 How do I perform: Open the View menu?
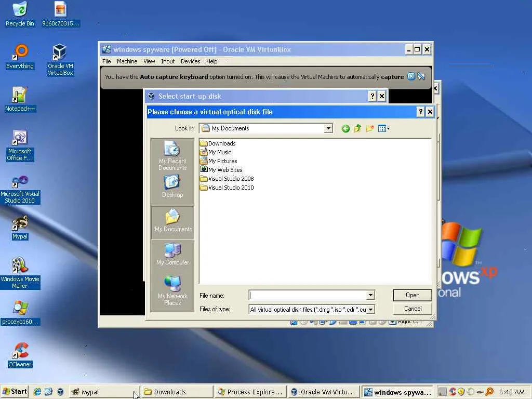pyautogui.click(x=149, y=61)
